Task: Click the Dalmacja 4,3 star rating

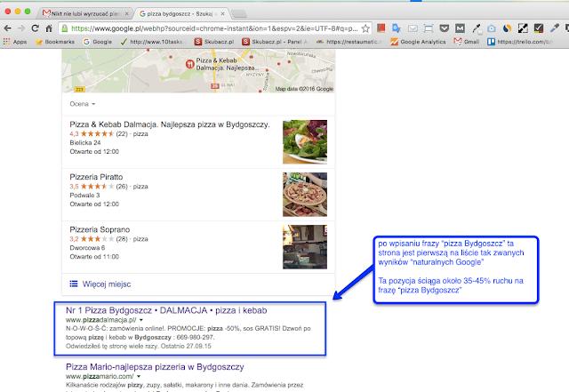Action: (x=99, y=134)
